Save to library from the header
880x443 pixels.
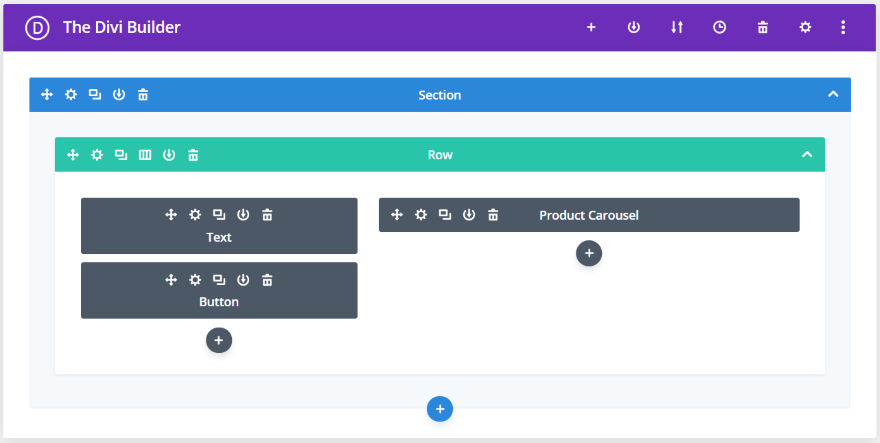[634, 28]
